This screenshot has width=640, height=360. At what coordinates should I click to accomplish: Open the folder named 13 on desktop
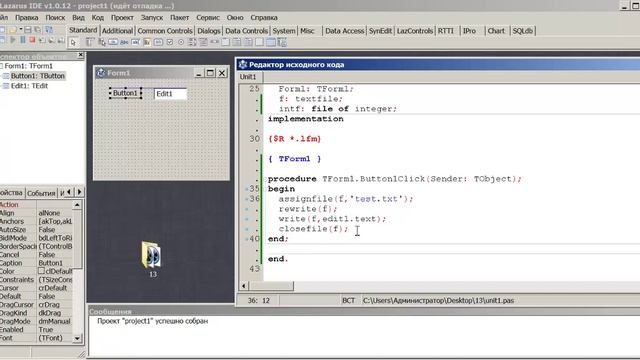pyautogui.click(x=151, y=259)
